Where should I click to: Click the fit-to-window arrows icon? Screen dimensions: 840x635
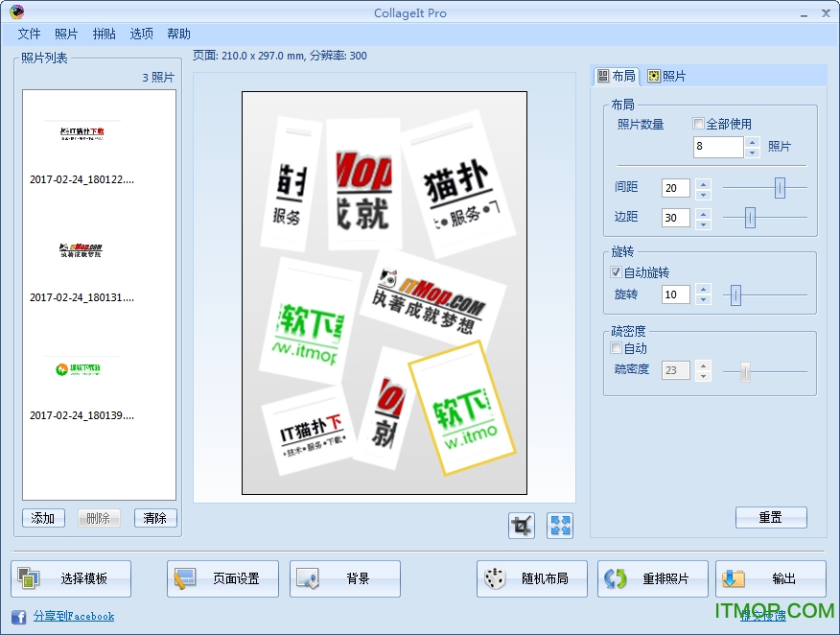tap(560, 525)
